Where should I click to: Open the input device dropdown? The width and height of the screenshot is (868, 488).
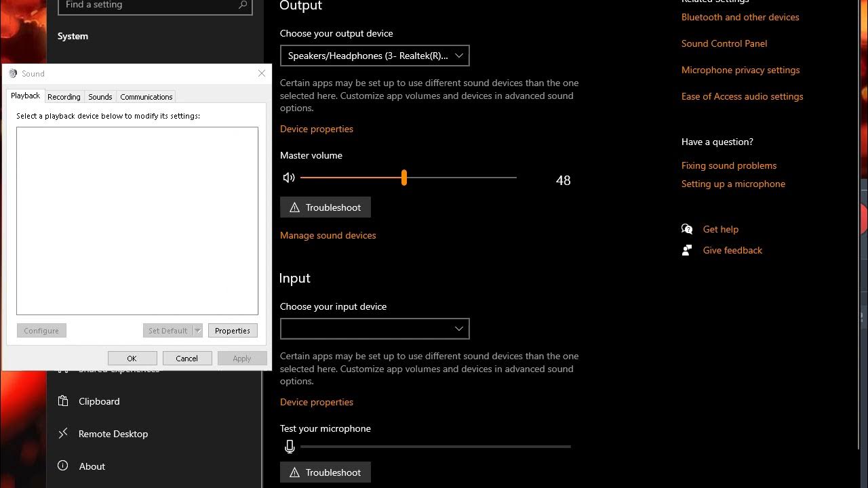tap(374, 329)
